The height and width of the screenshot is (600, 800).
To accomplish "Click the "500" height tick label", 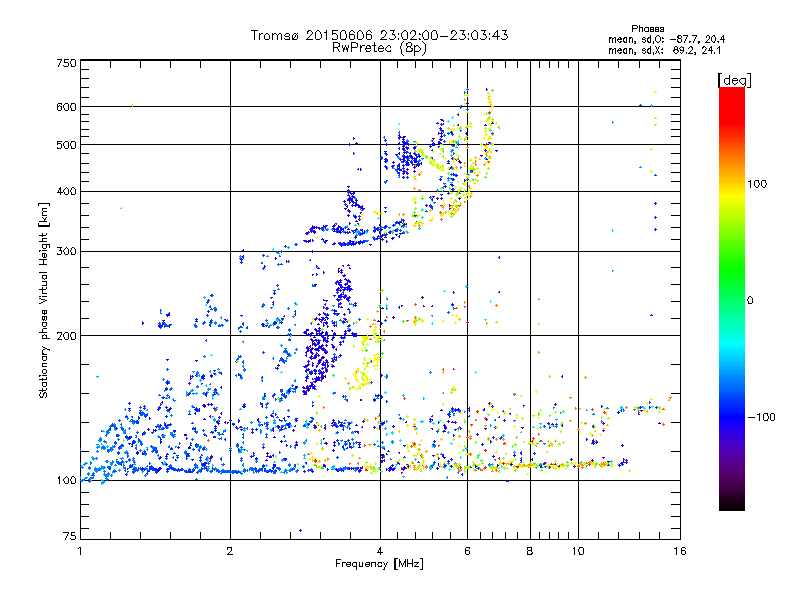I will 66,145.
